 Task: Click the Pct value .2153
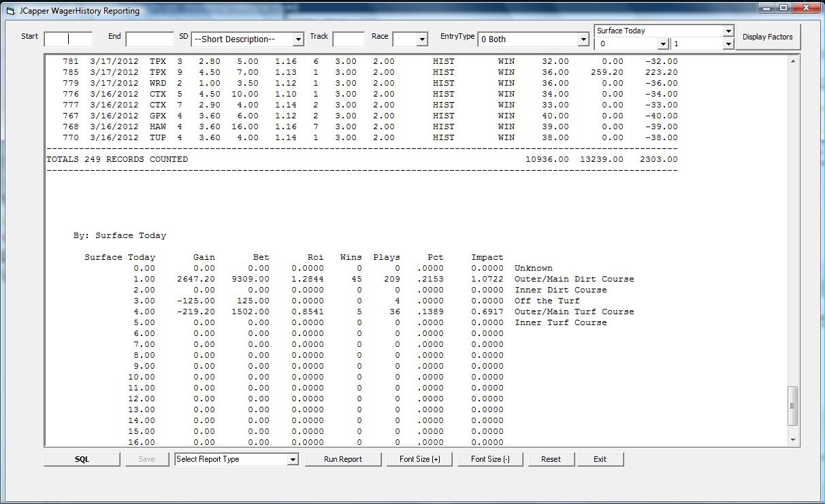point(430,279)
